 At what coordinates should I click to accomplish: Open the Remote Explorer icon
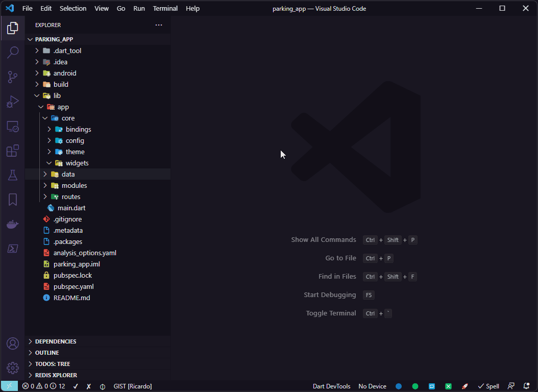pyautogui.click(x=13, y=127)
